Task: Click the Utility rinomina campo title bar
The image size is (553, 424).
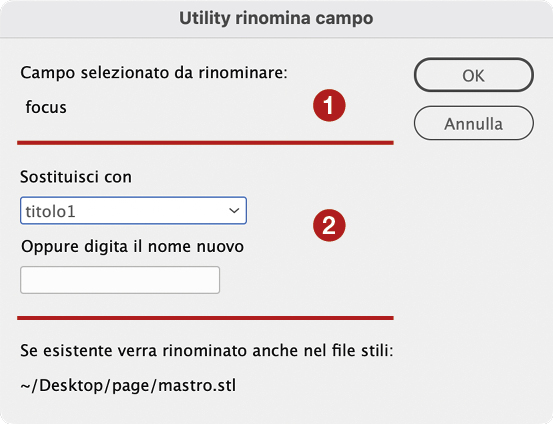Action: tap(276, 18)
